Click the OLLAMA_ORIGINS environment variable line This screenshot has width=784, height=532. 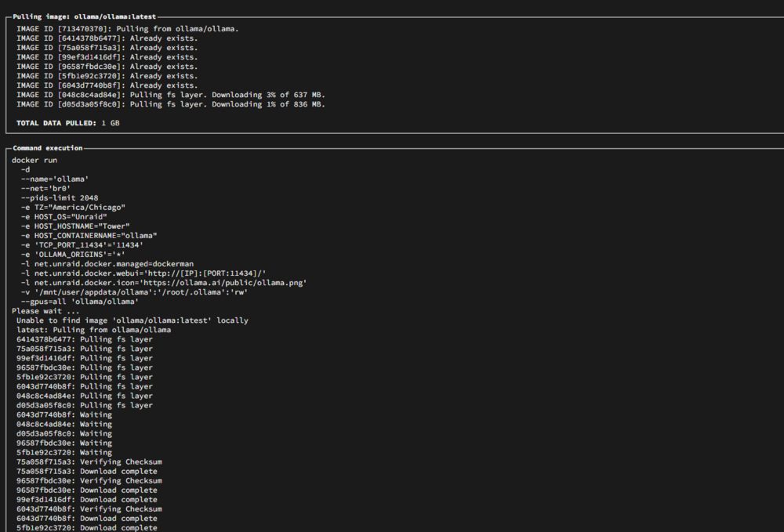point(73,255)
